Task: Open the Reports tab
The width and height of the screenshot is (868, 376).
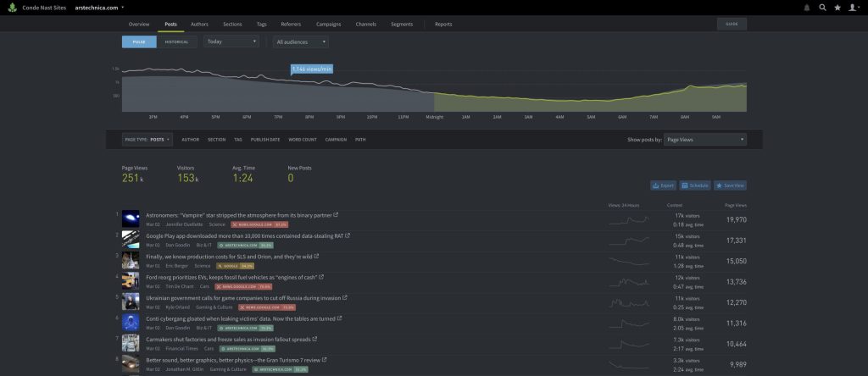Action: point(443,25)
